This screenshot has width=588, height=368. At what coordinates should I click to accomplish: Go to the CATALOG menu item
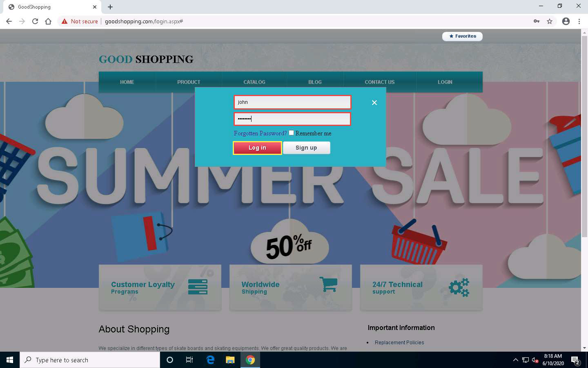[x=254, y=82]
